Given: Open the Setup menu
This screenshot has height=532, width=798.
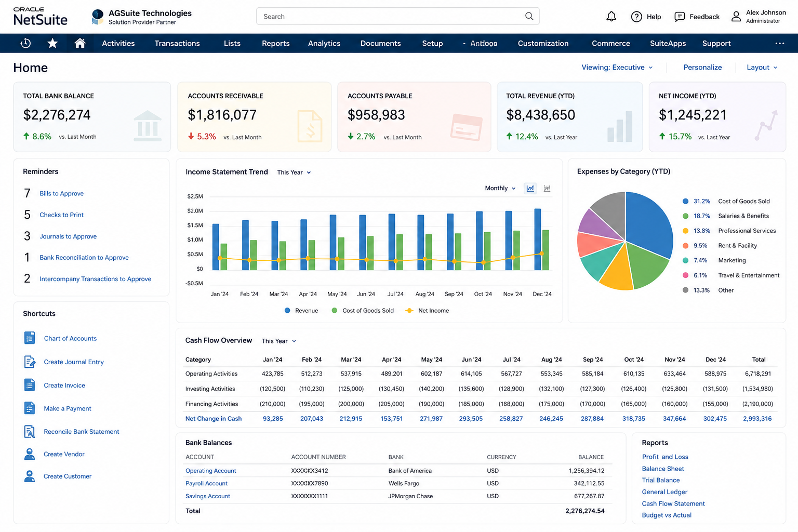Looking at the screenshot, I should click(432, 44).
